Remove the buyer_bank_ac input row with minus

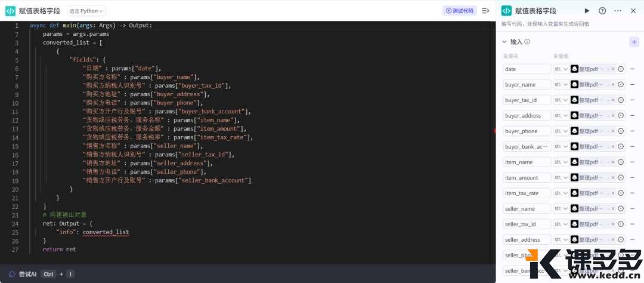pos(633,146)
